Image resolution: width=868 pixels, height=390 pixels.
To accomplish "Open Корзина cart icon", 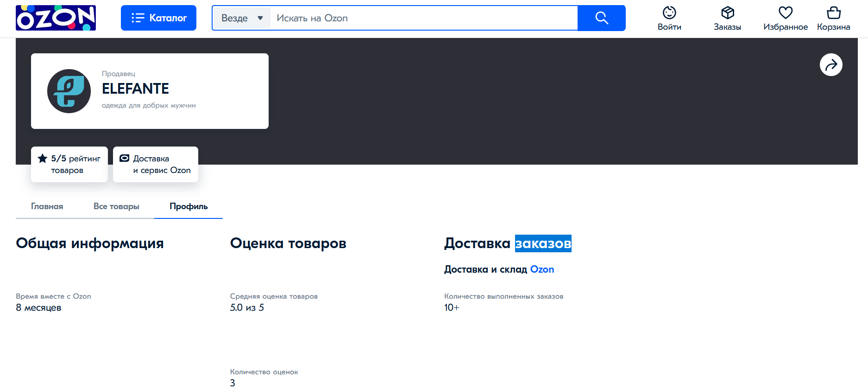I will [834, 18].
